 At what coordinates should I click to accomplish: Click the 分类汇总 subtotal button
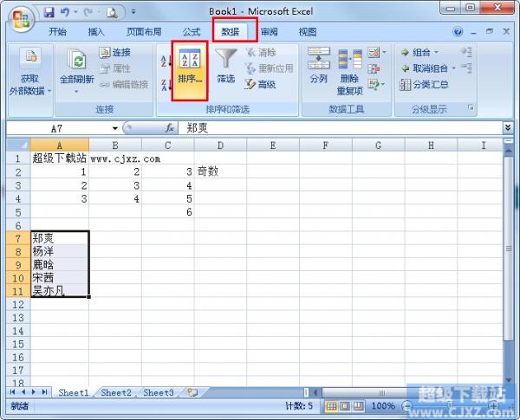pos(424,85)
